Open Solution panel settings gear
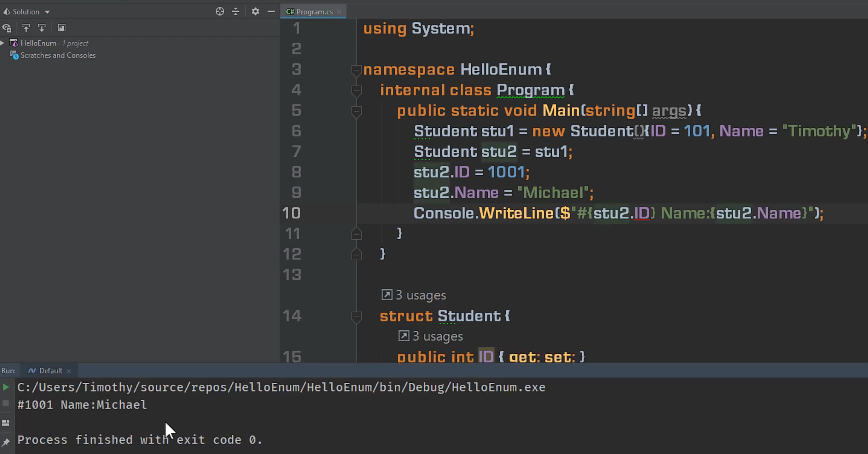This screenshot has width=868, height=454. click(255, 11)
